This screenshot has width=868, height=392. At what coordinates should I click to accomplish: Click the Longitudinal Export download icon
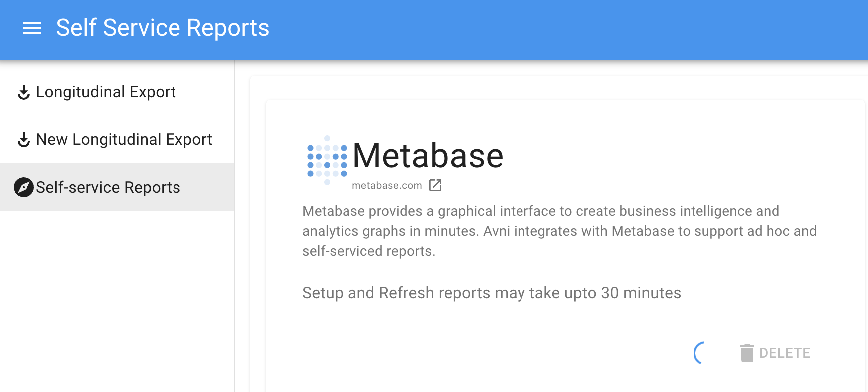[x=24, y=92]
